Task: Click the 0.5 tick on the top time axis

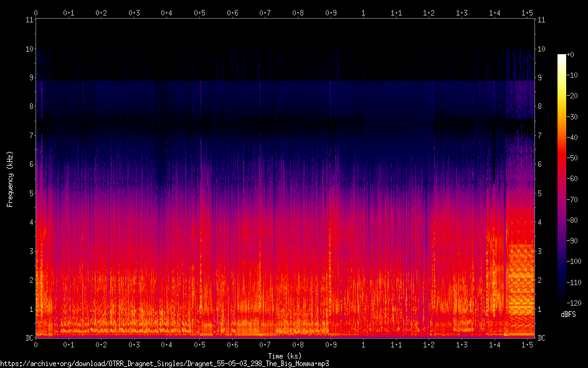Action: point(199,12)
